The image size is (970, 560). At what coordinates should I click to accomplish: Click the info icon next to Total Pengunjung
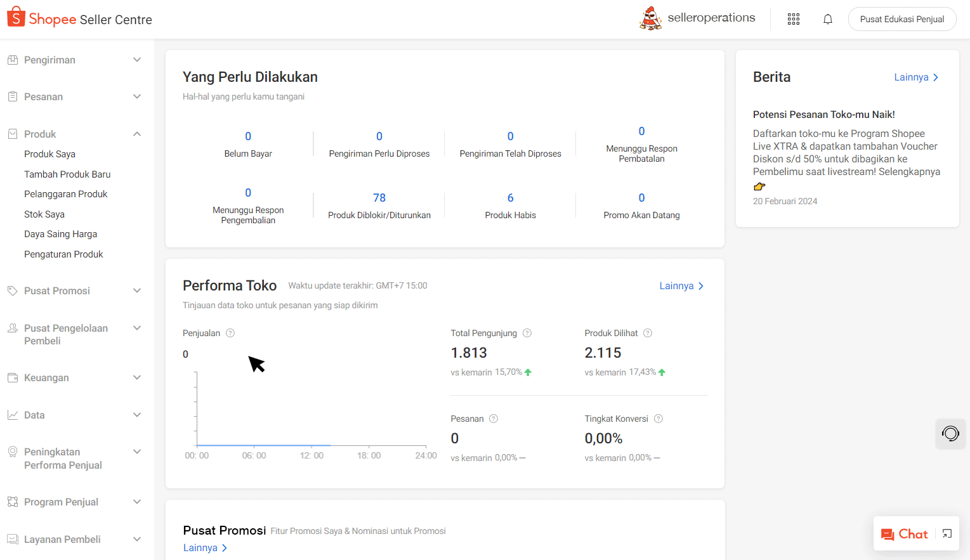527,333
